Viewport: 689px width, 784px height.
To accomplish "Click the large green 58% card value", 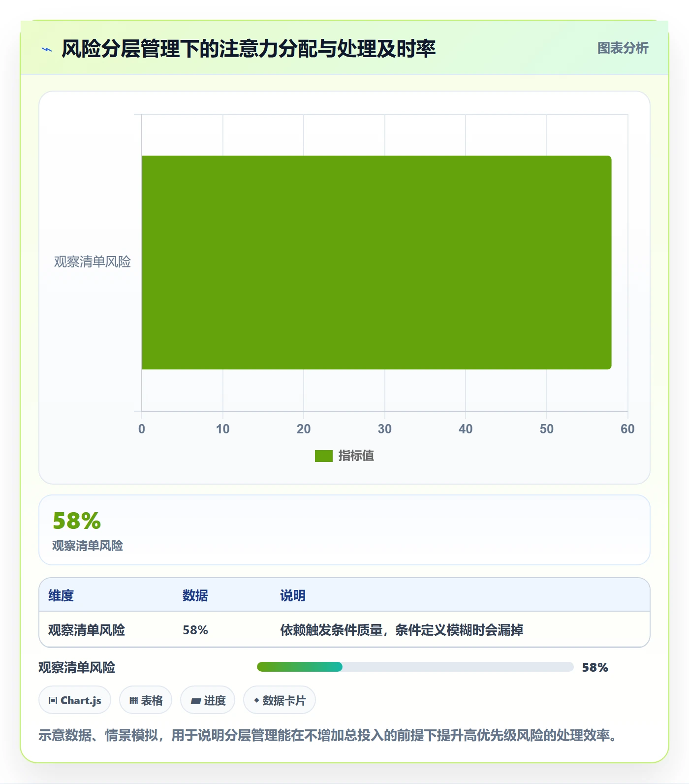I will (77, 521).
